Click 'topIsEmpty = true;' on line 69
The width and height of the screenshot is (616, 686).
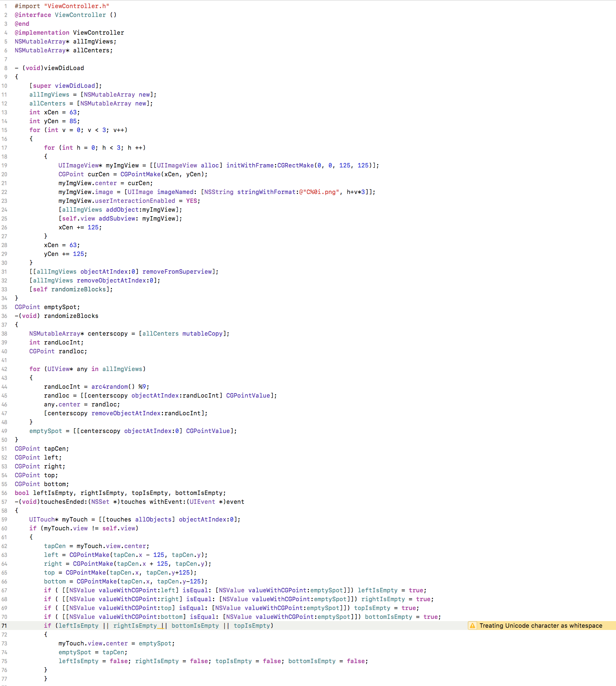click(x=387, y=608)
